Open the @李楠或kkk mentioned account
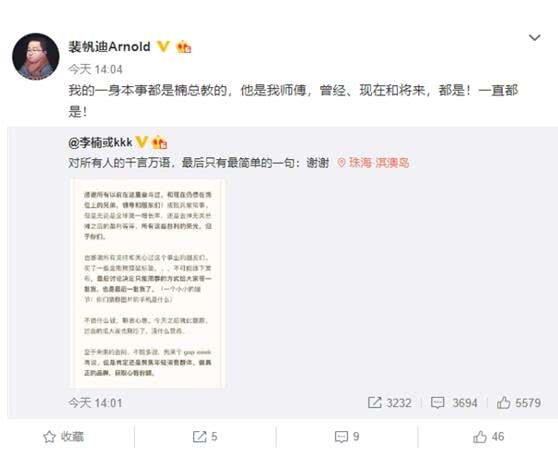The height and width of the screenshot is (451, 558). (100, 142)
